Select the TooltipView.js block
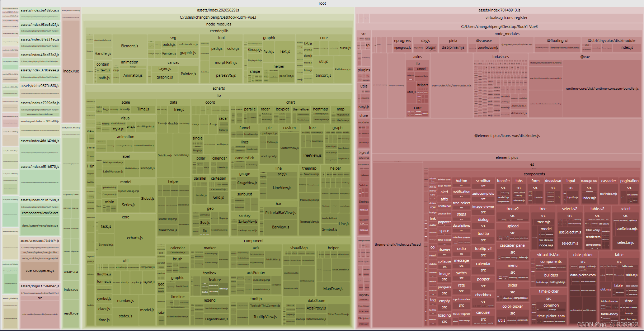Screen dimensions: 644x331 tap(265, 317)
